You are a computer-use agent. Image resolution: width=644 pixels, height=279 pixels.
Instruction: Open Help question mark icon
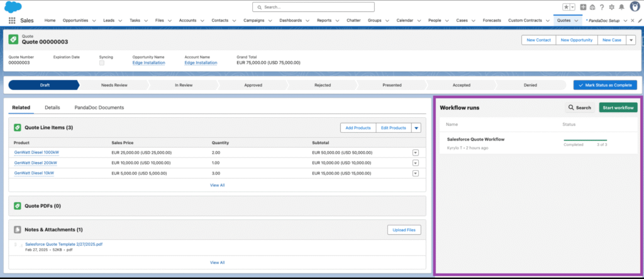(x=602, y=7)
